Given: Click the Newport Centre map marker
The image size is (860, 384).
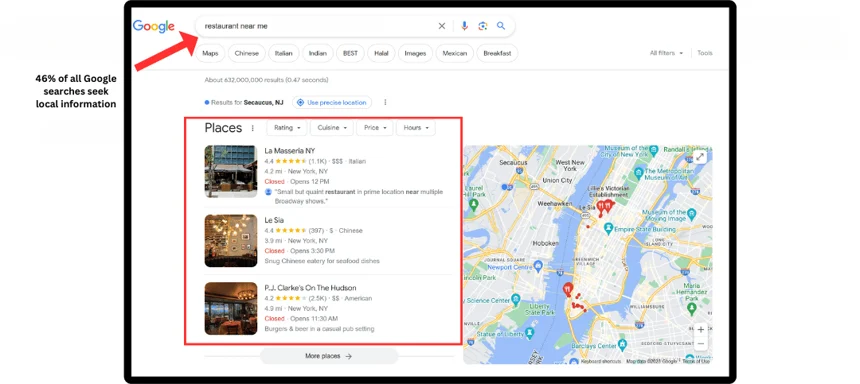Looking at the screenshot, I should pos(538,267).
